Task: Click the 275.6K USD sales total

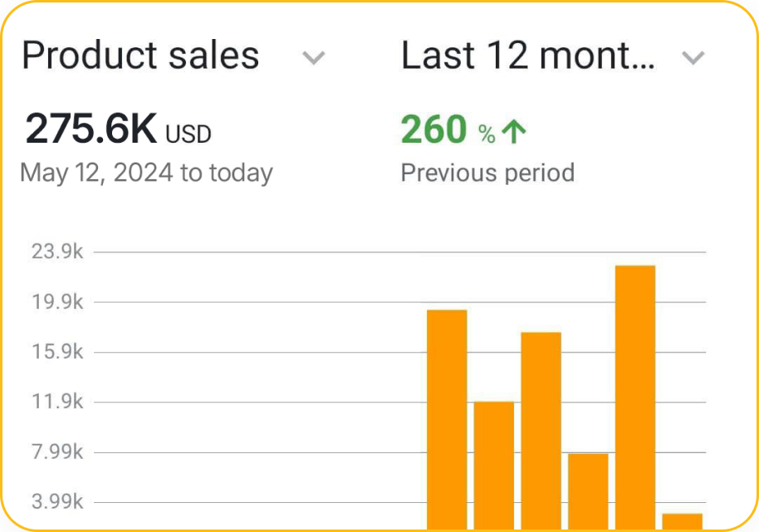Action: click(118, 129)
